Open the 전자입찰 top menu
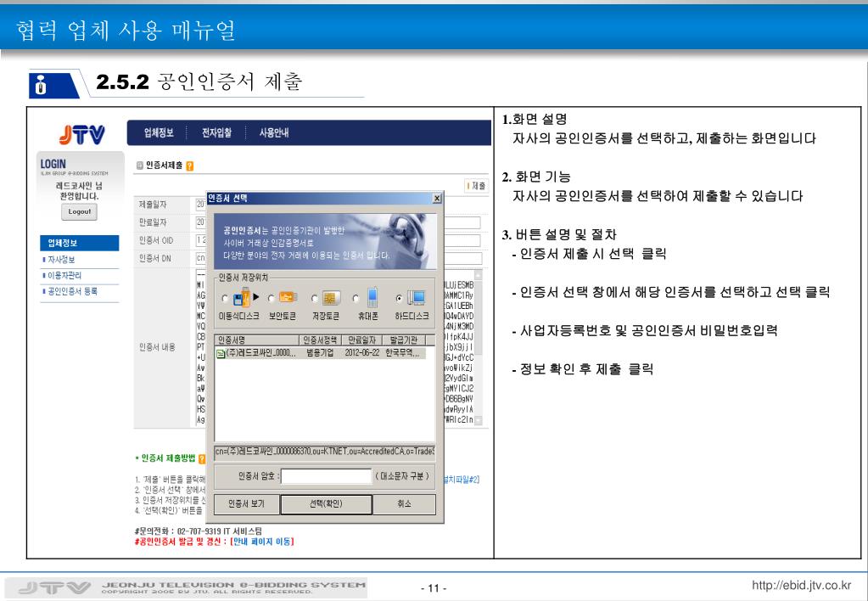 click(216, 133)
